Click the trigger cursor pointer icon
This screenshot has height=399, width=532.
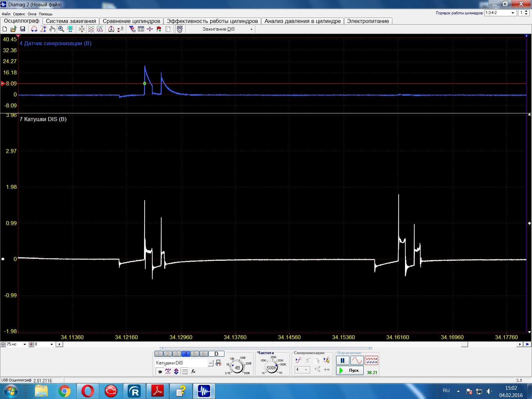pyautogui.click(x=327, y=360)
